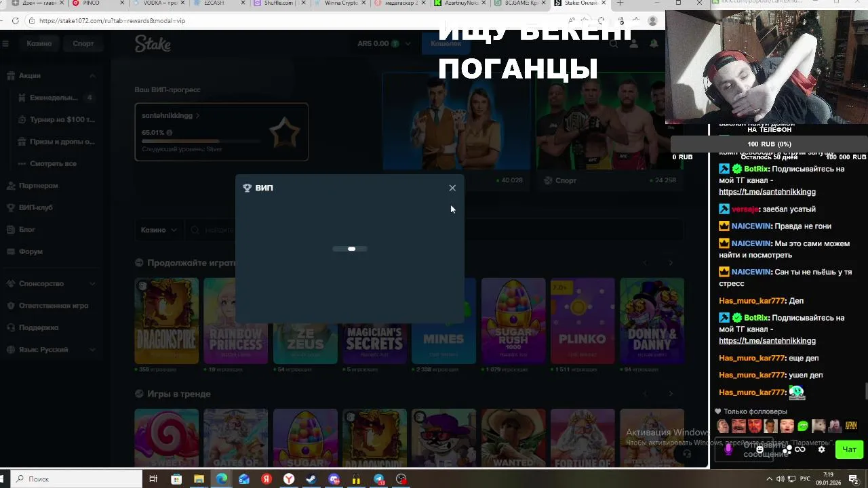This screenshot has height=488, width=868.
Task: Open the user profile icon on Stake
Action: 634,43
